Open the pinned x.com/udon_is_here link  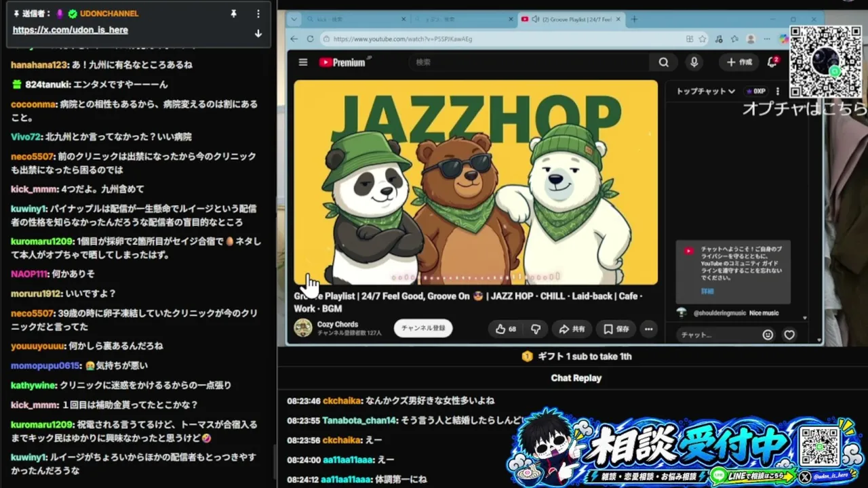71,30
